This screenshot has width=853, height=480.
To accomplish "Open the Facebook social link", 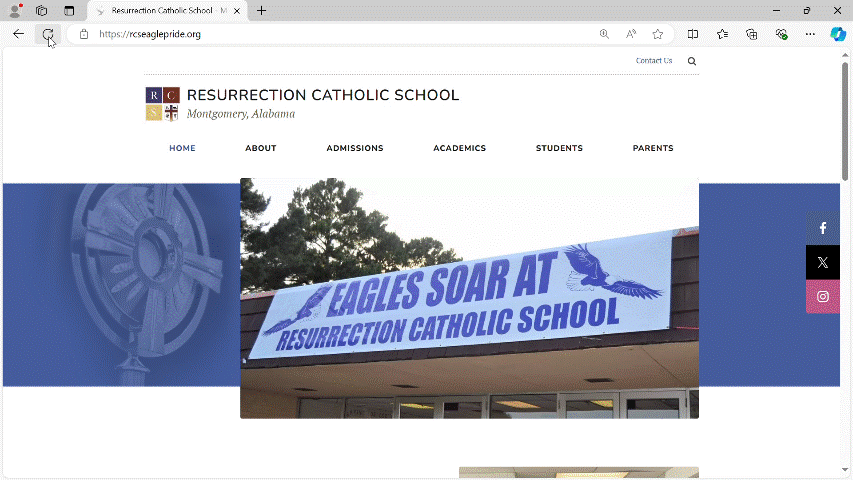I will click(x=823, y=229).
